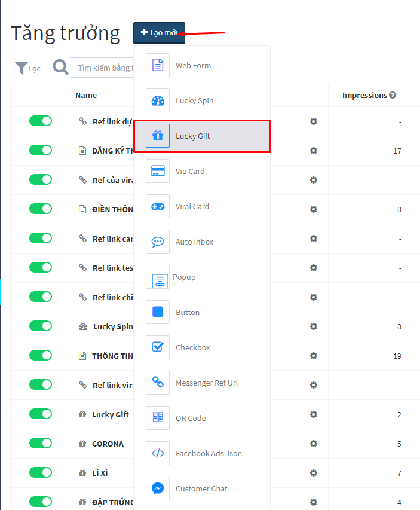Open settings gear for Lucky Gift row
Viewport: 420px width, 510px height.
[x=314, y=414]
